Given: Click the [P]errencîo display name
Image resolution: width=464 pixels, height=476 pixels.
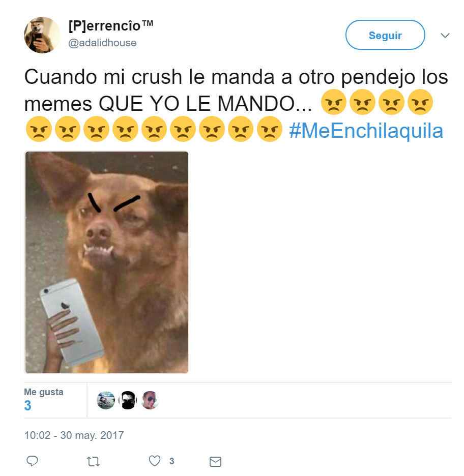Looking at the screenshot, I should pos(111,26).
